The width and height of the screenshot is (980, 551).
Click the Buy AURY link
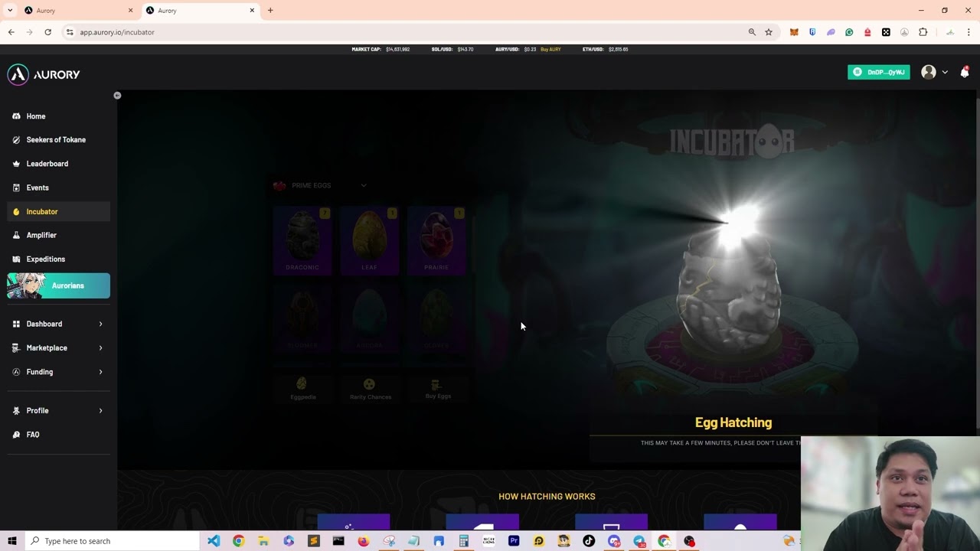click(x=550, y=49)
